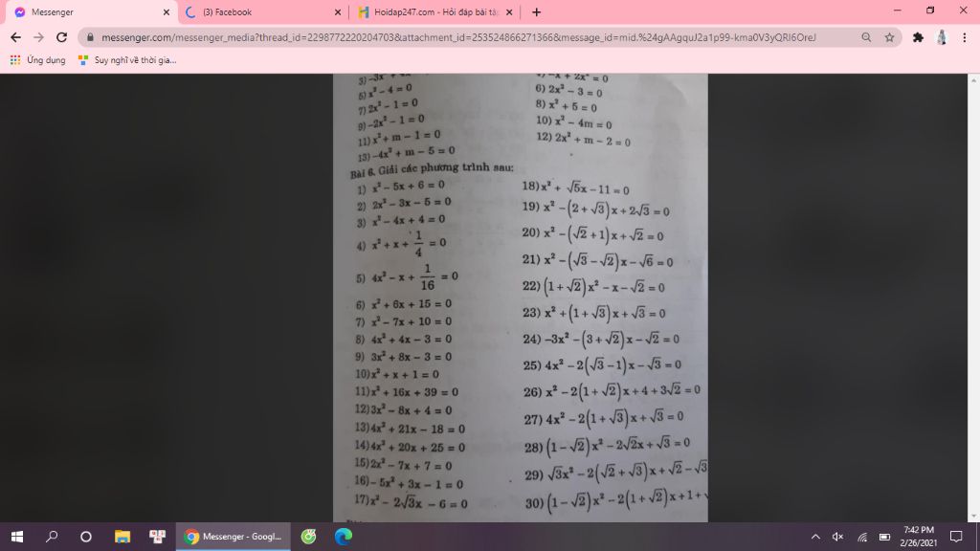
Task: Click the messenger.com address bar
Action: (458, 37)
